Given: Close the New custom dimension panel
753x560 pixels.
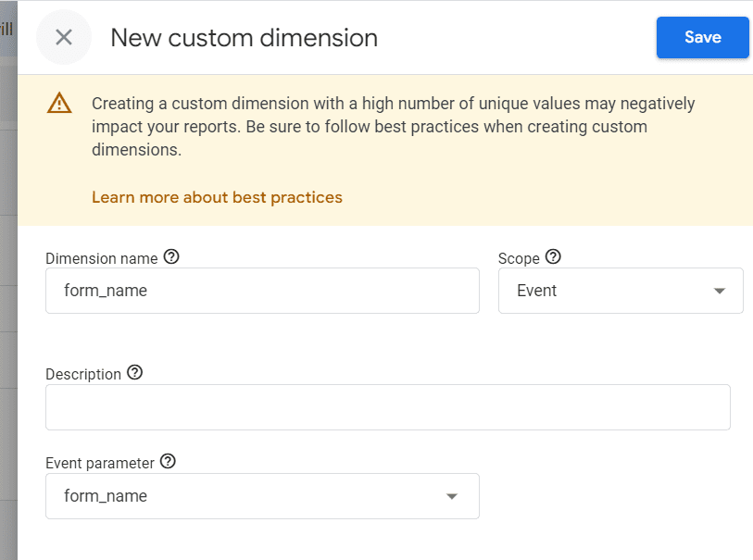Looking at the screenshot, I should tap(64, 38).
